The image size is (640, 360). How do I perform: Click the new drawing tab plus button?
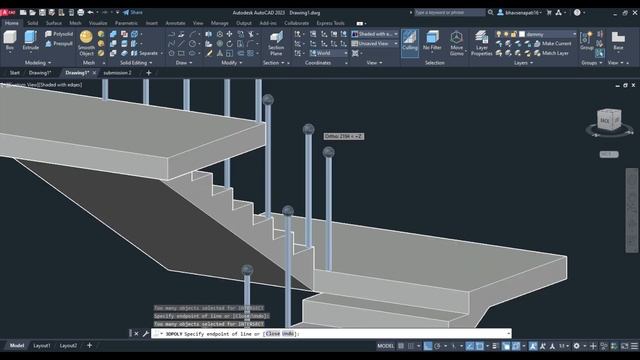[x=149, y=73]
